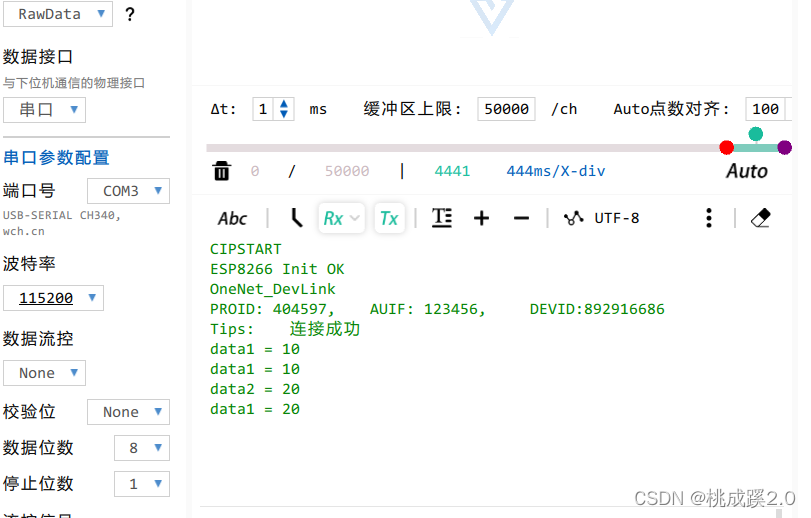811x518 pixels.
Task: Click the 'data1 = 20' log line
Action: [x=255, y=409]
